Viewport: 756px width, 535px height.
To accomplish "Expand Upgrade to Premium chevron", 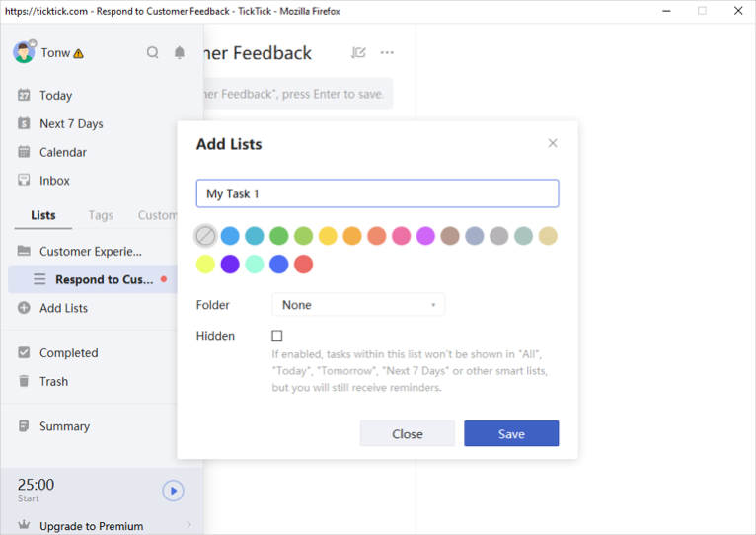I will pos(189,526).
